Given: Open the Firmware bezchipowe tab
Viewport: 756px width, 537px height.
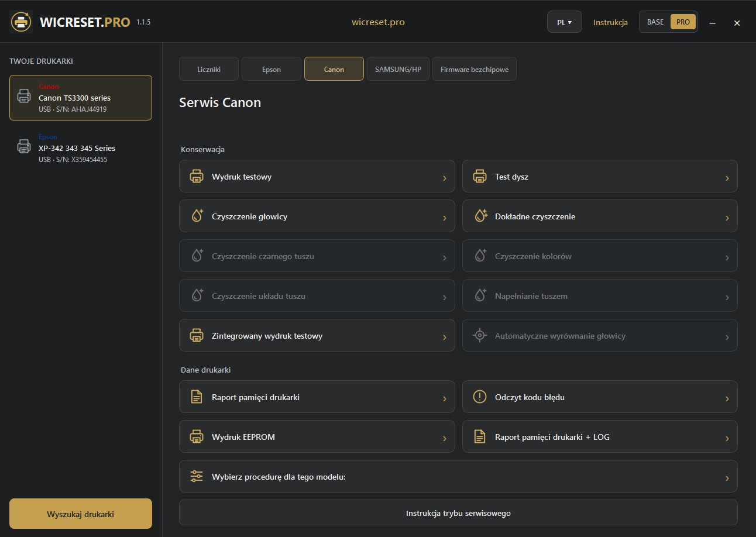Looking at the screenshot, I should tap(475, 69).
